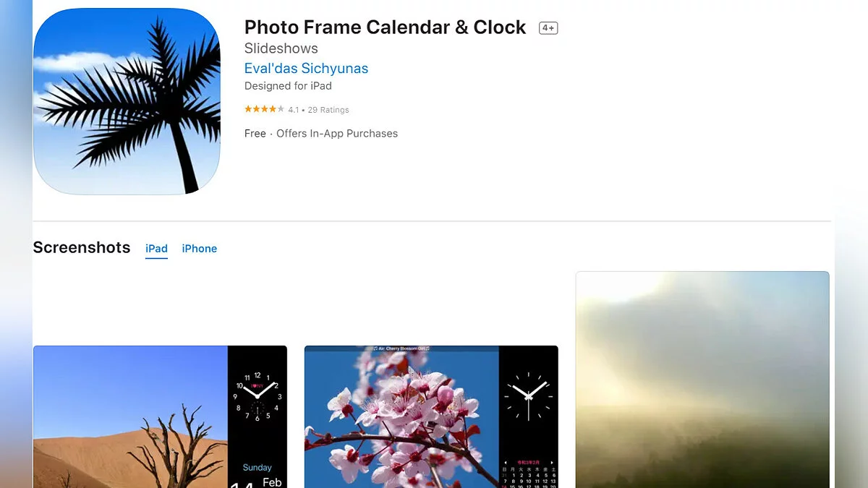The image size is (868, 488).
Task: Switch to the iPhone screenshots tab
Action: coord(199,249)
